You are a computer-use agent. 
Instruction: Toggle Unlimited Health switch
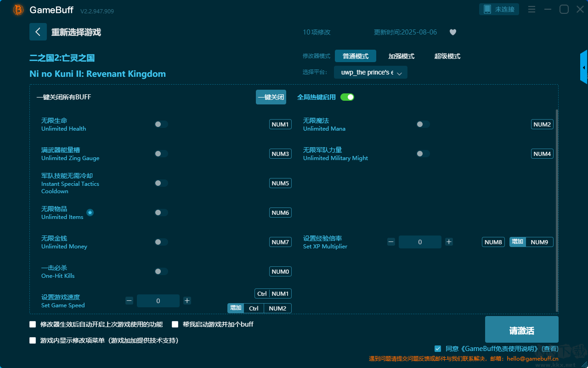click(x=161, y=124)
